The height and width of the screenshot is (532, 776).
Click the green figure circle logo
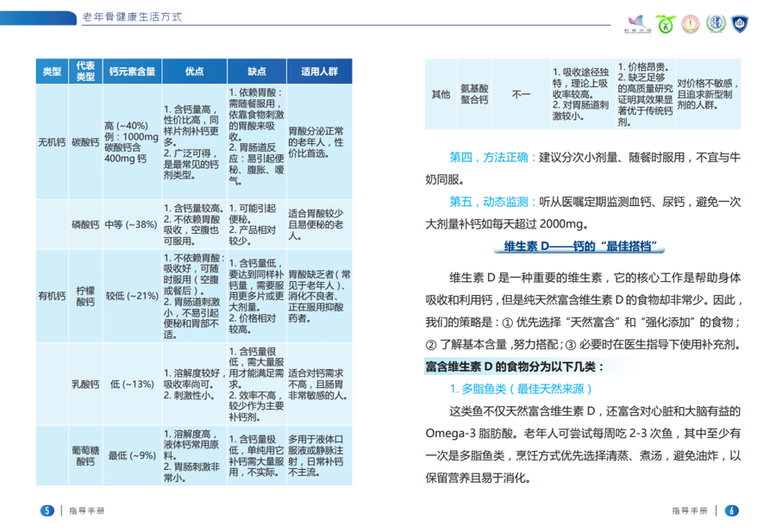(666, 24)
